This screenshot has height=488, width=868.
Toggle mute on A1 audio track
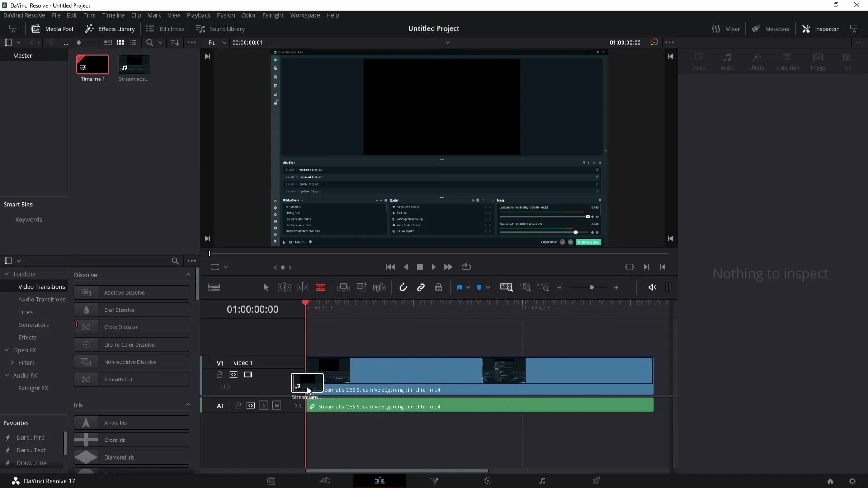[x=277, y=406]
